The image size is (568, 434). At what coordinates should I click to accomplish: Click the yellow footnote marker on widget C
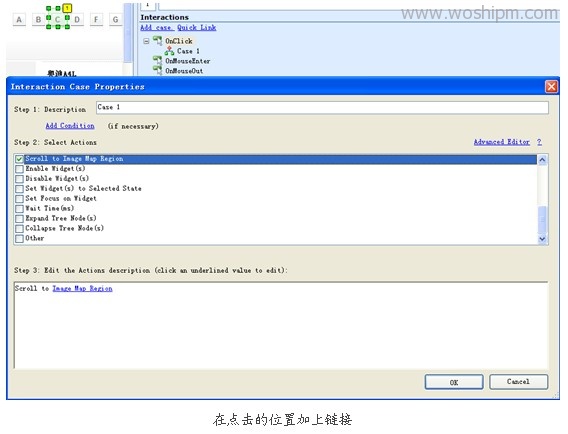click(67, 8)
